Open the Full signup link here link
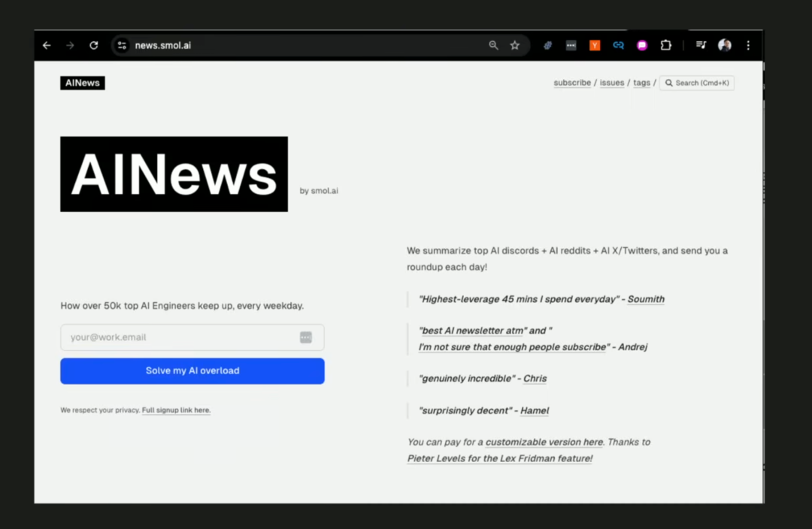Screen dimensions: 812x529 [176, 410]
